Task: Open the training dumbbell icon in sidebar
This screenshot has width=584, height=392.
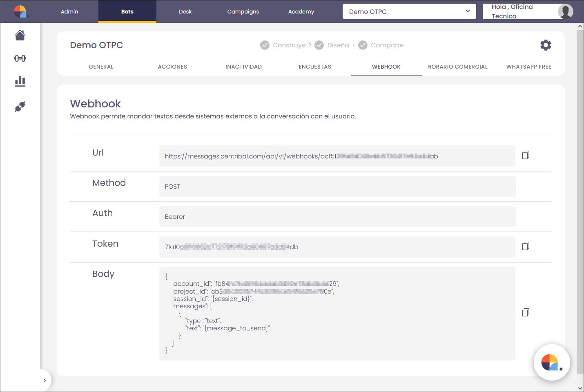Action: point(20,58)
